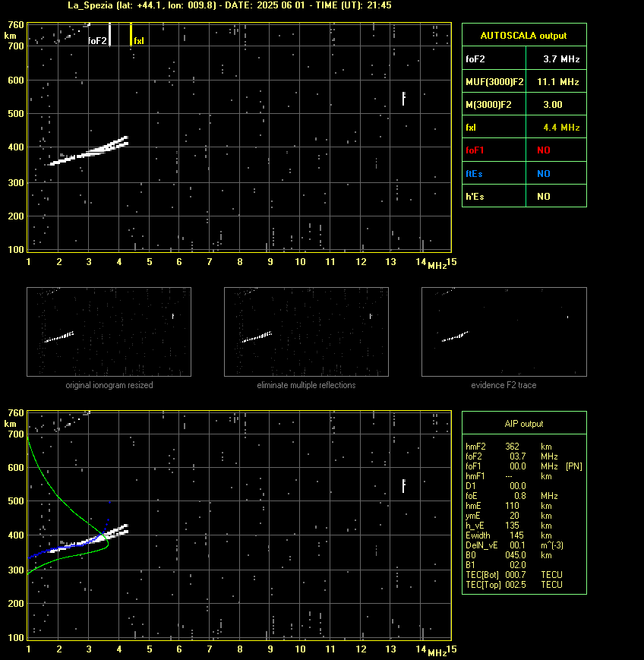644x660 pixels.
Task: Open the eliminate multiple reflections thumbnail
Action: pyautogui.click(x=306, y=332)
